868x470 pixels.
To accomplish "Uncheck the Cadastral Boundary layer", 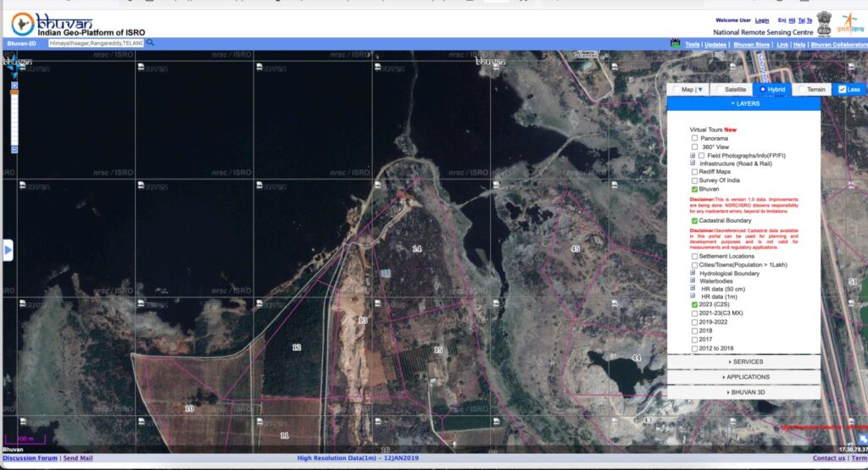I will click(x=694, y=221).
